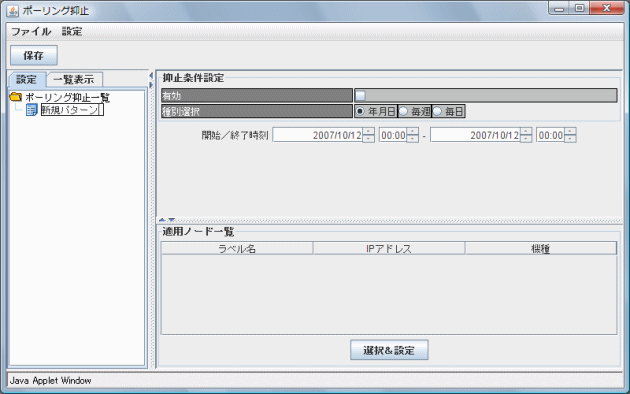Viewport: 630px width, 394px height.
Task: Click the 開始/終了時刻 label
Action: 235,135
